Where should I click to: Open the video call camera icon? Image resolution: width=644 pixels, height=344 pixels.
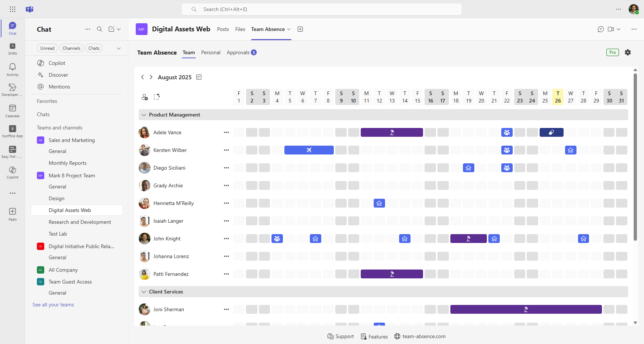click(611, 29)
